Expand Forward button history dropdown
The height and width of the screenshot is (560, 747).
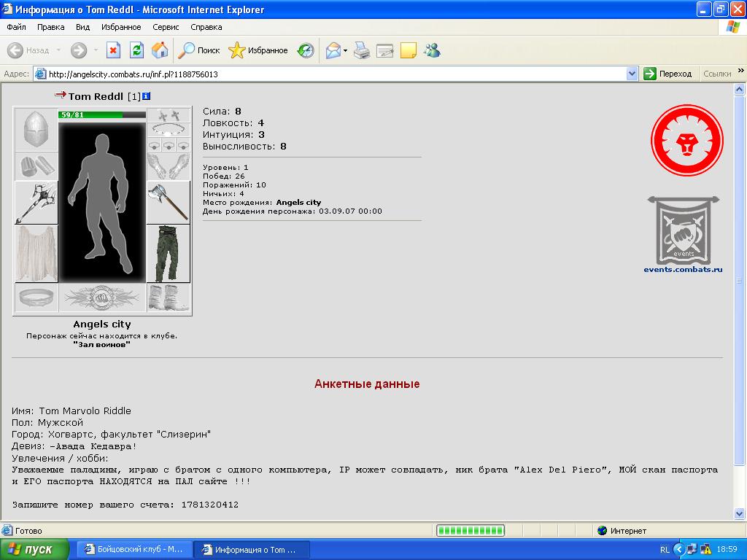pos(96,50)
